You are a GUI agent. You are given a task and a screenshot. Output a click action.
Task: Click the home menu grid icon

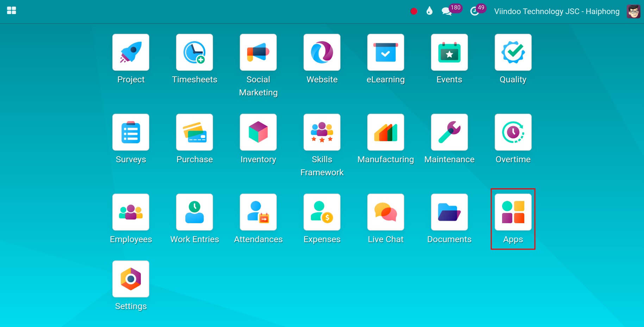click(x=12, y=11)
